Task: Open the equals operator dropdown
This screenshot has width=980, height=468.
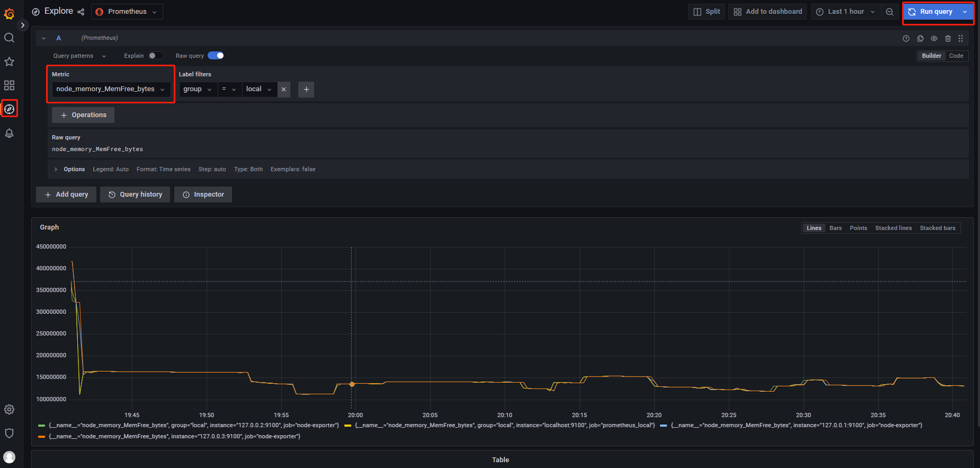Action: coord(229,89)
